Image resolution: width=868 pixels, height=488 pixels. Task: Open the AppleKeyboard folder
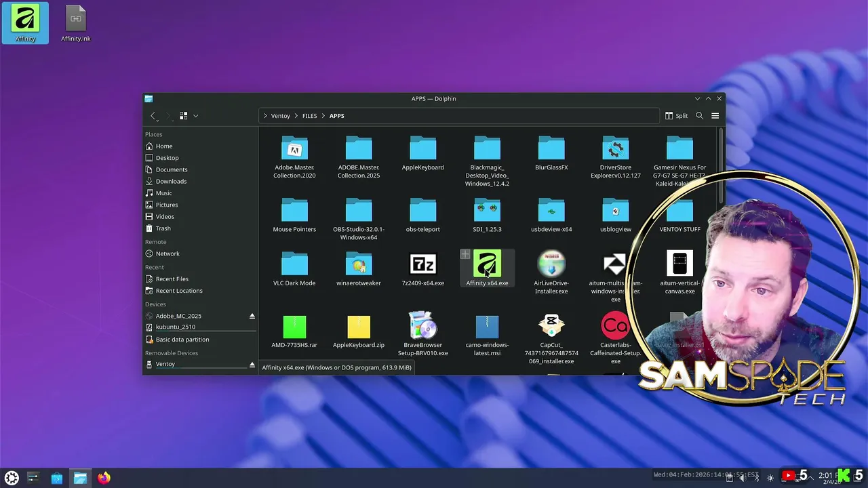coord(422,153)
